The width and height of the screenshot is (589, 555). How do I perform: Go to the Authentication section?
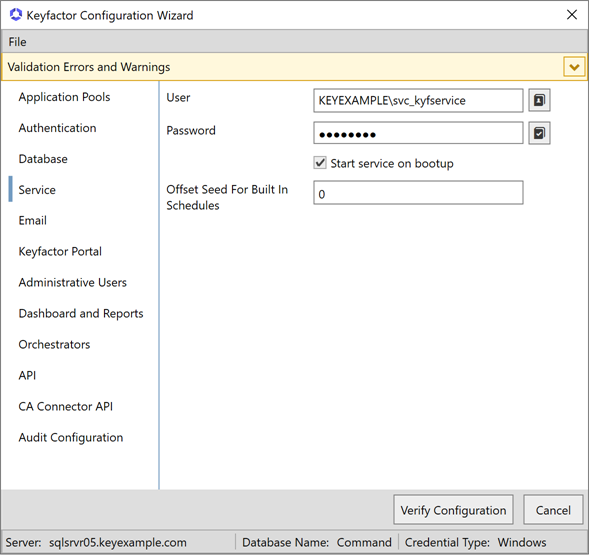point(57,128)
